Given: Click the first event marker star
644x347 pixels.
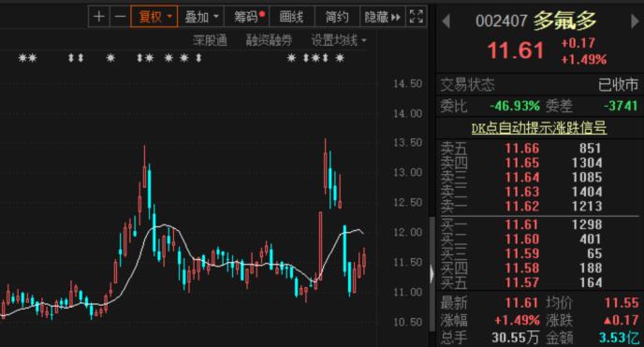Looking at the screenshot, I should coord(22,58).
